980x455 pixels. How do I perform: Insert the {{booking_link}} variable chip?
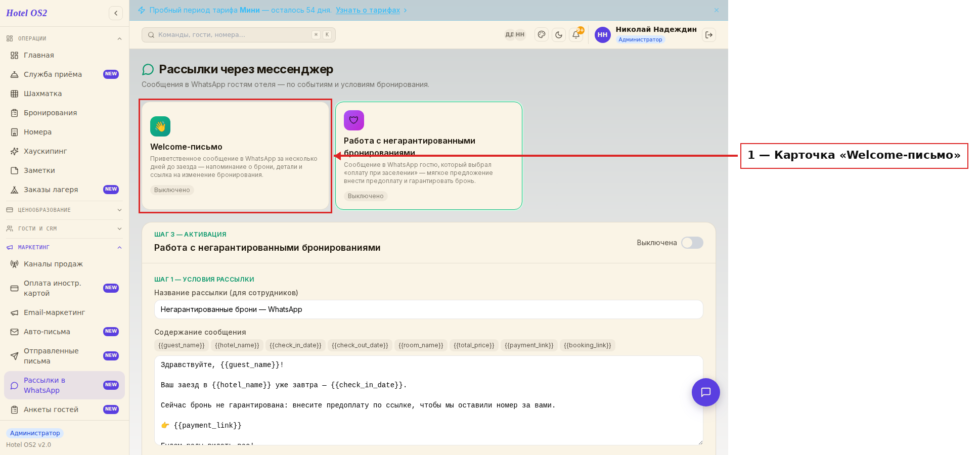588,345
